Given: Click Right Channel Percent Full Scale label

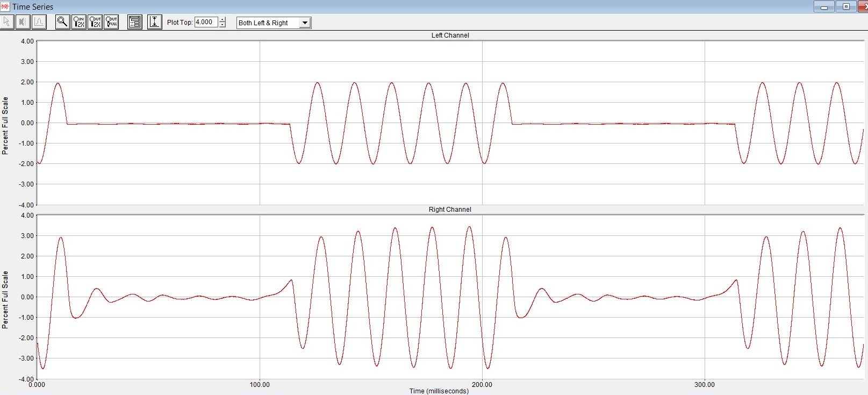Looking at the screenshot, I should 5,300.
